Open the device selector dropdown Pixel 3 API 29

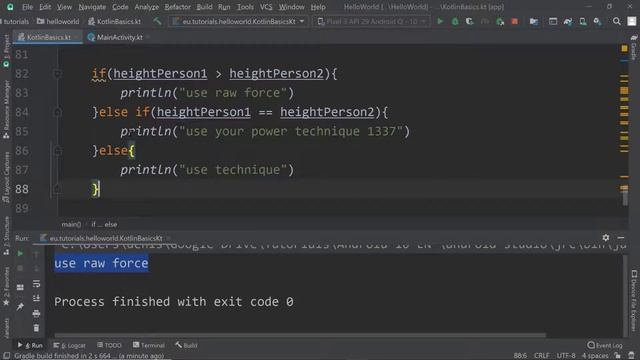coord(371,21)
